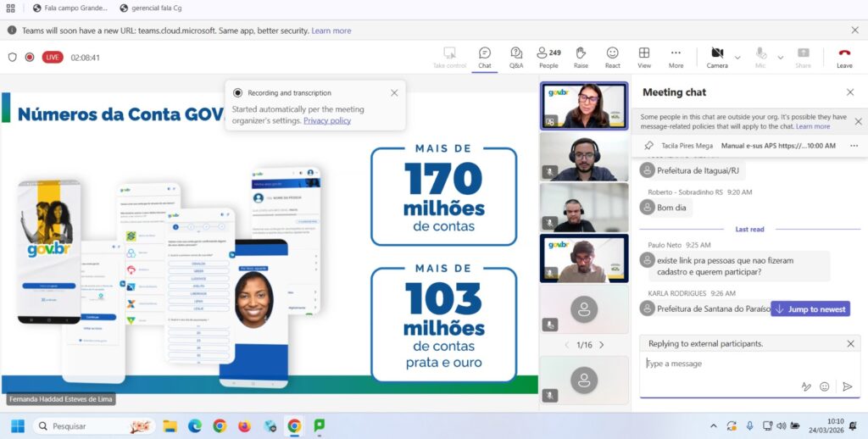Open the Q&A panel
Image resolution: width=868 pixels, height=439 pixels.
(515, 57)
